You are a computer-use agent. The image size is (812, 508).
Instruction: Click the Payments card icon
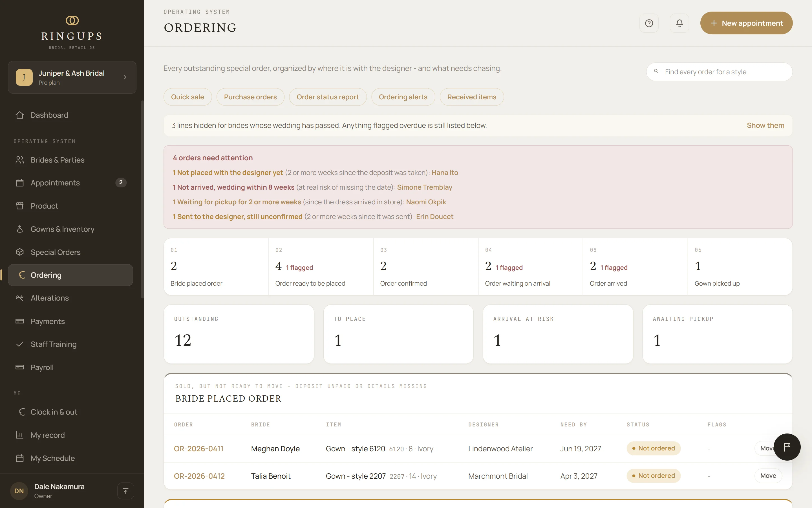pos(20,321)
